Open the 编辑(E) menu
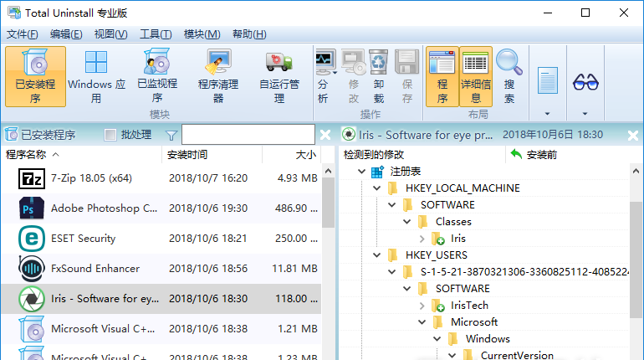 click(x=66, y=34)
